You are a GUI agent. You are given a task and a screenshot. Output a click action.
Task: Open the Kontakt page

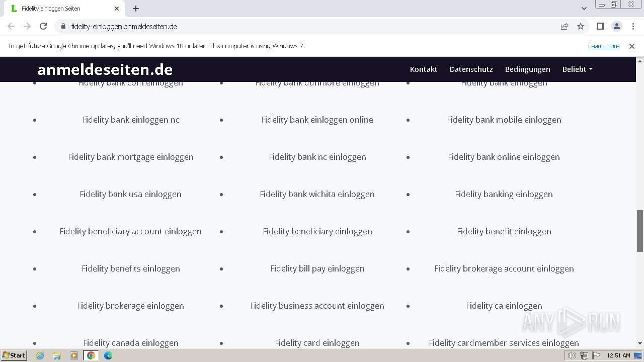(424, 69)
